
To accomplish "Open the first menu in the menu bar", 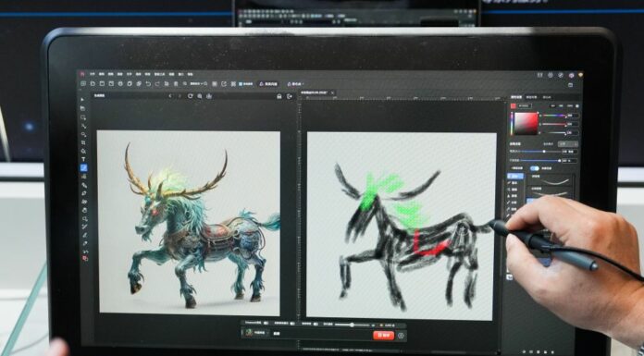I will pyautogui.click(x=92, y=74).
